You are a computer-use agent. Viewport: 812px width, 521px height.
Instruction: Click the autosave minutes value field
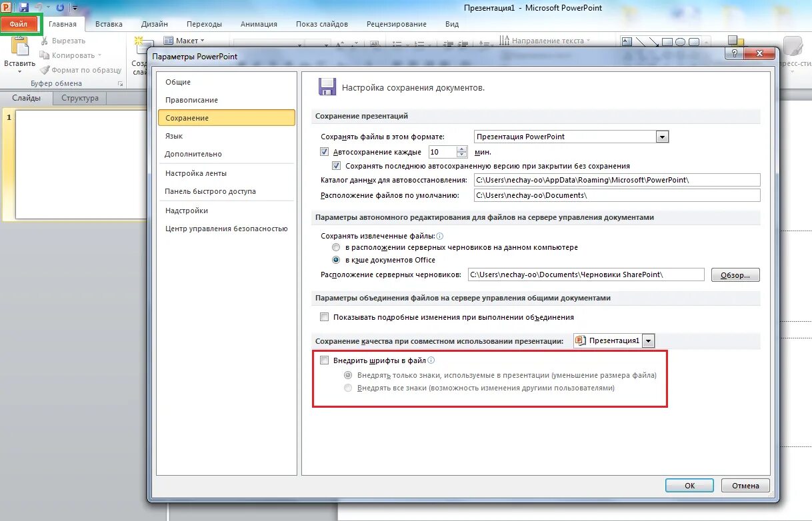(442, 152)
